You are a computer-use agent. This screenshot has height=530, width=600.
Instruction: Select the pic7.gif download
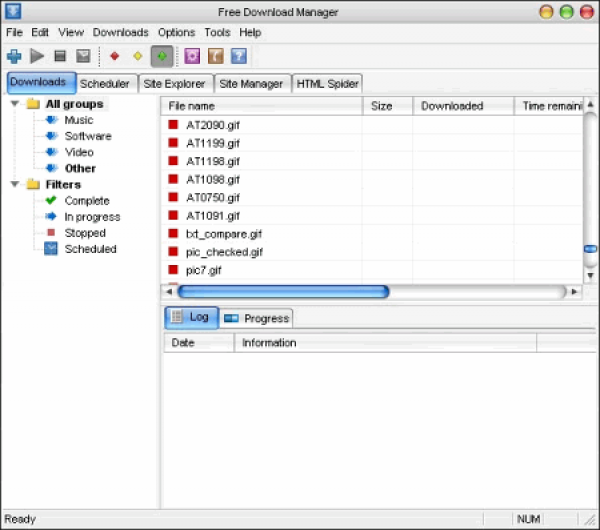(204, 270)
